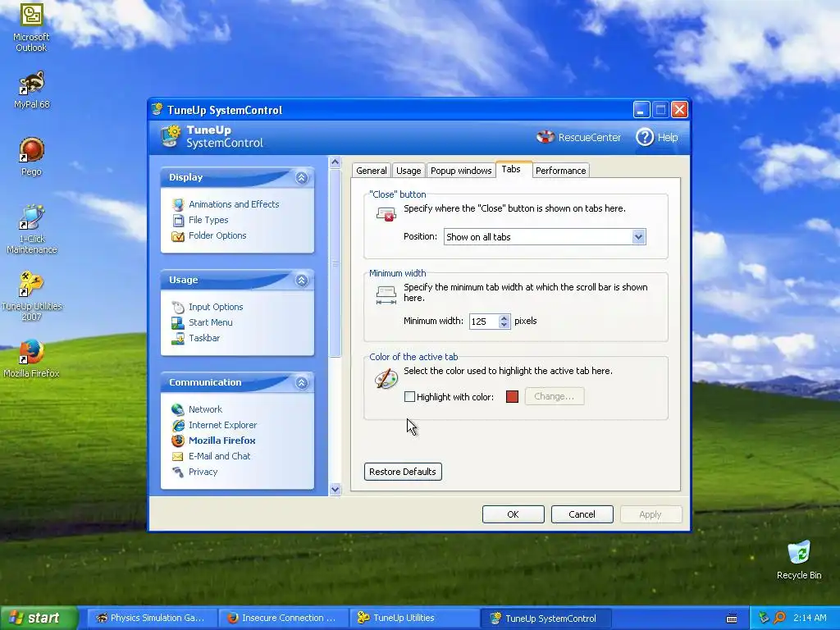The width and height of the screenshot is (840, 630).
Task: Click the Minimum width number field
Action: point(484,322)
